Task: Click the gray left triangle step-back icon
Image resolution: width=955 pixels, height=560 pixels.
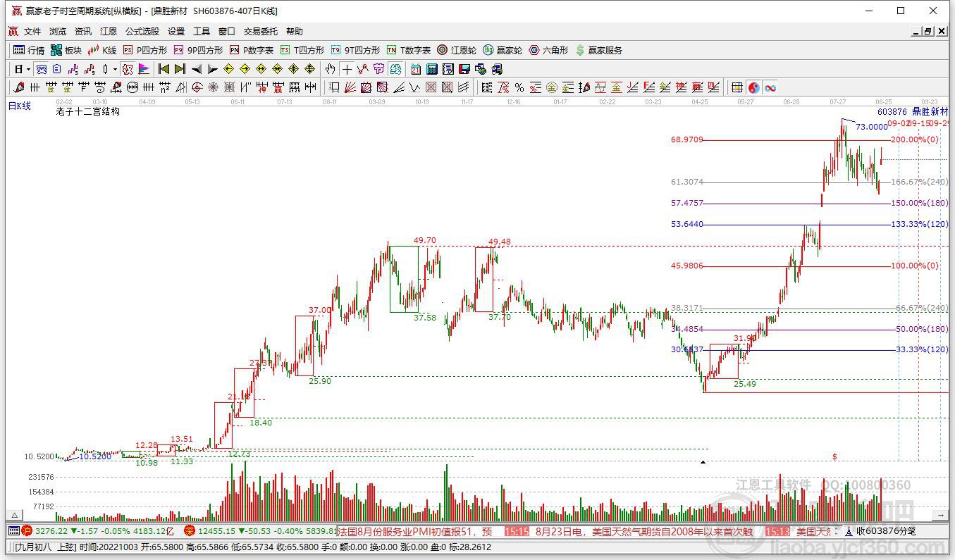Action: point(197,69)
